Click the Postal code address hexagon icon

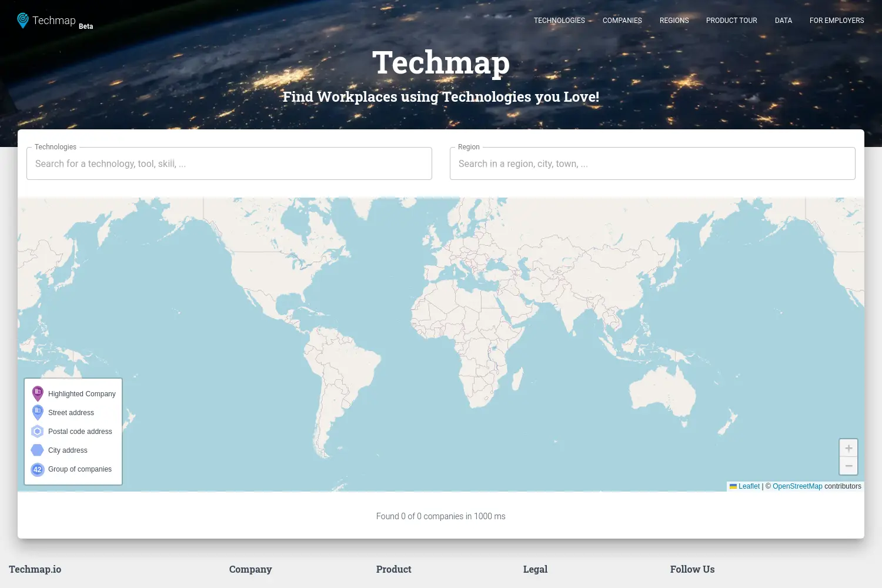click(38, 432)
